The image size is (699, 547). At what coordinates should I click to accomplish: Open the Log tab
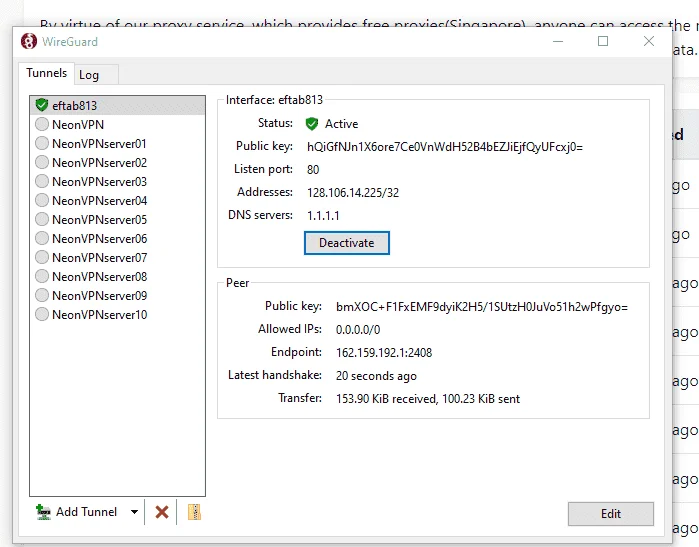pyautogui.click(x=96, y=75)
